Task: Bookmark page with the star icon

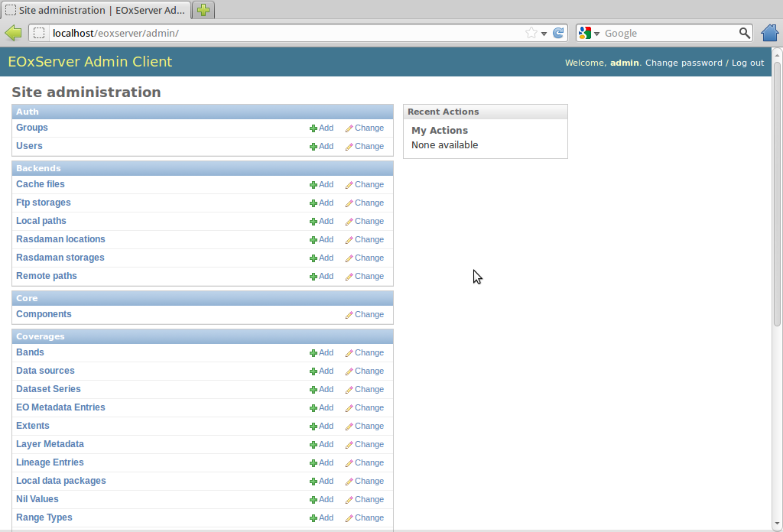Action: [x=531, y=33]
